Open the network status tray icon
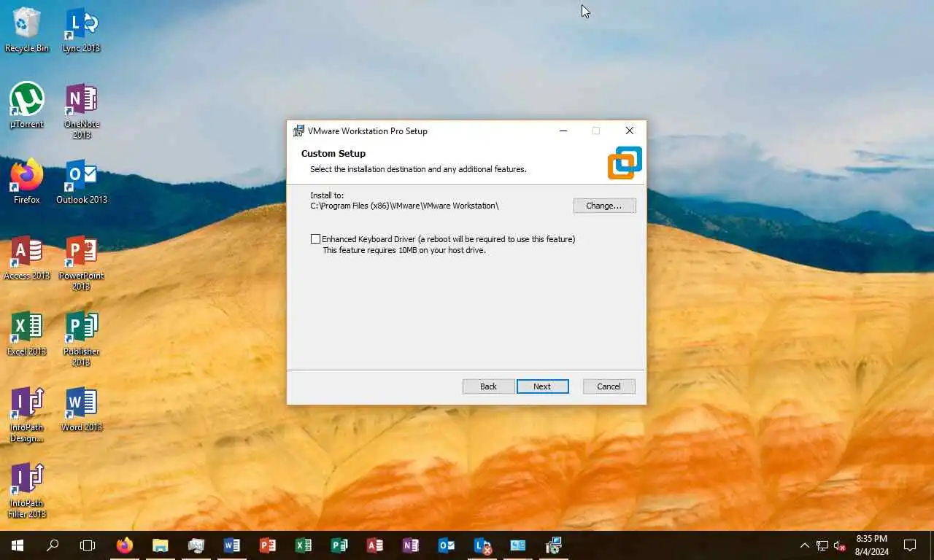Image resolution: width=934 pixels, height=560 pixels. 822,545
